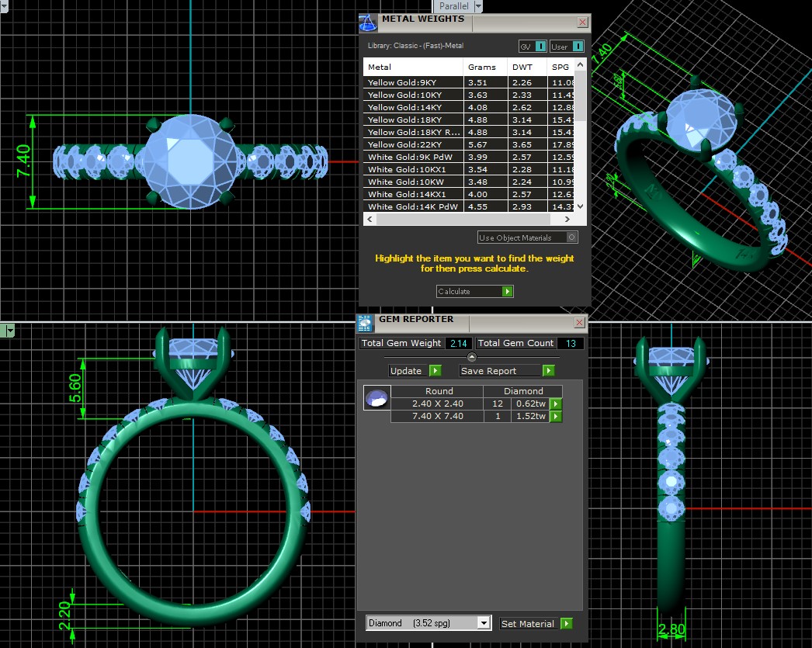This screenshot has width=812, height=648.
Task: Select the Parallel viewport tab
Action: (454, 6)
